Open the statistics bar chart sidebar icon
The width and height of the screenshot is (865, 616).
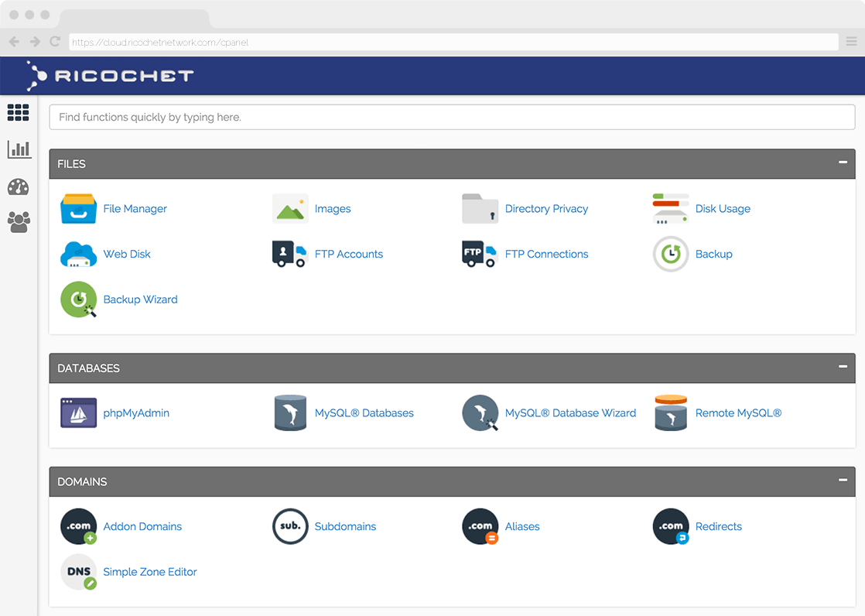click(x=19, y=149)
